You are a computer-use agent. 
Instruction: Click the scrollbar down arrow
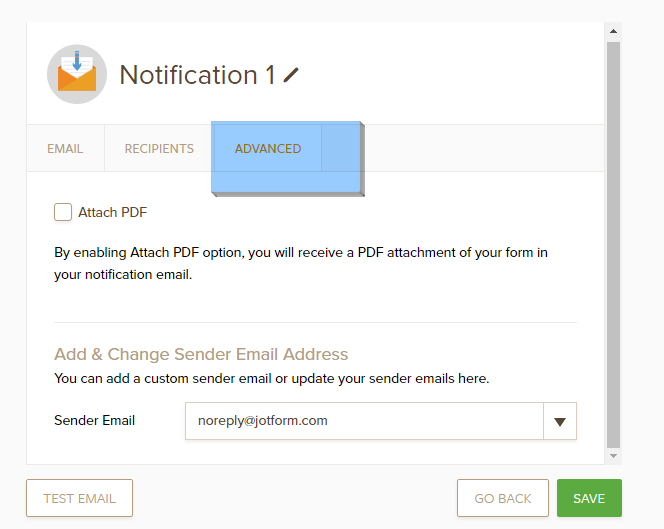[613, 456]
